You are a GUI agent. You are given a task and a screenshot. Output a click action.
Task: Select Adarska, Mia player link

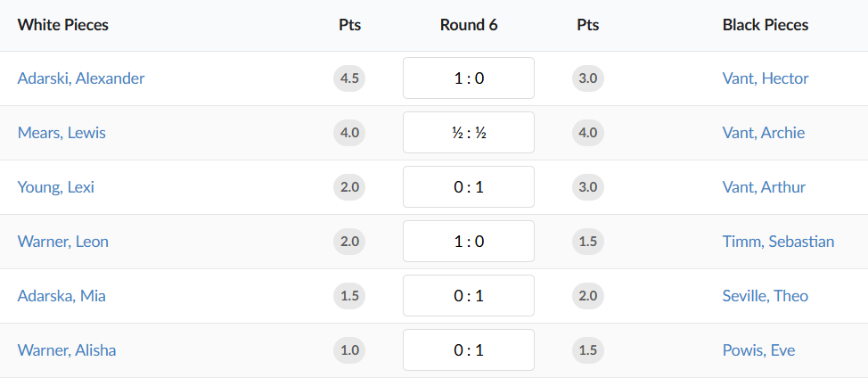[x=61, y=296]
